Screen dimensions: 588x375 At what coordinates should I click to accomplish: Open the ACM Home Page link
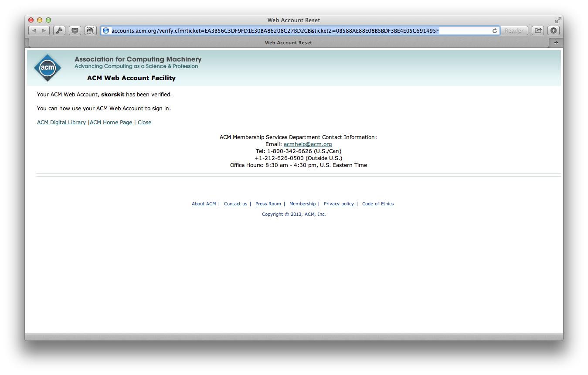(111, 123)
